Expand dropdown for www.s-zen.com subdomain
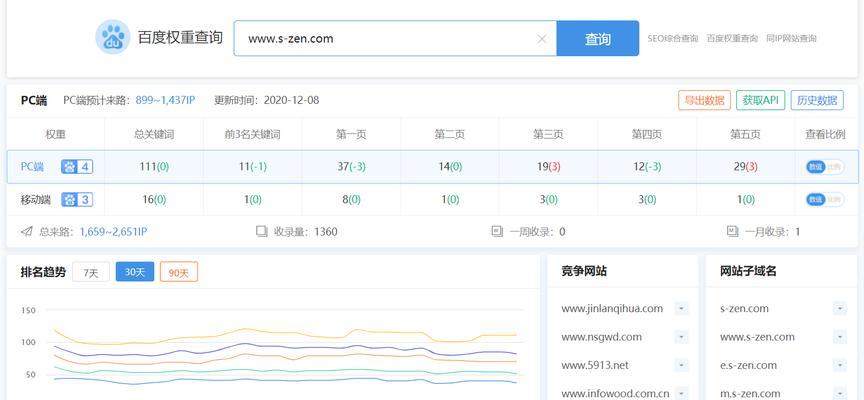The image size is (864, 400). [x=840, y=337]
